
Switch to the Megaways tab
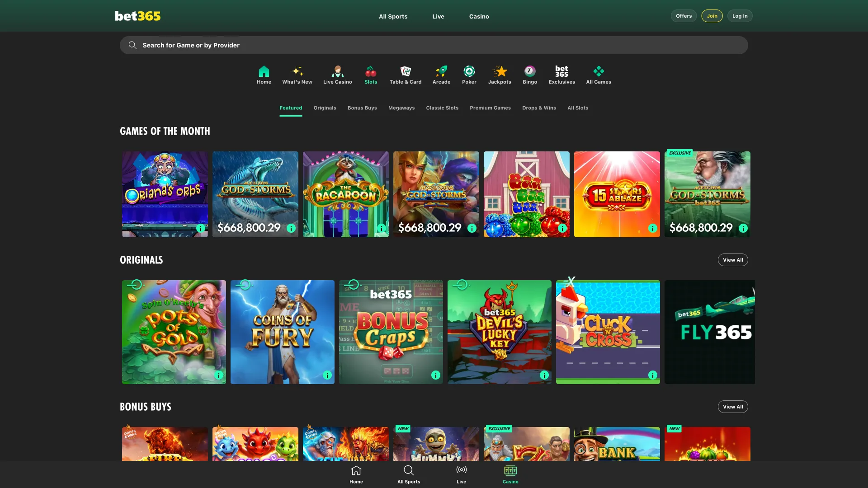tap(401, 108)
